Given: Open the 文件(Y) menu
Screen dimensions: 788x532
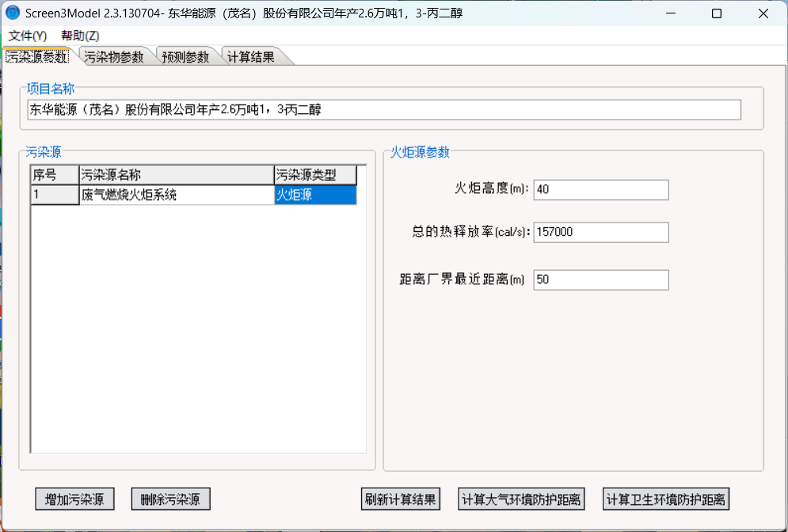Looking at the screenshot, I should point(28,36).
